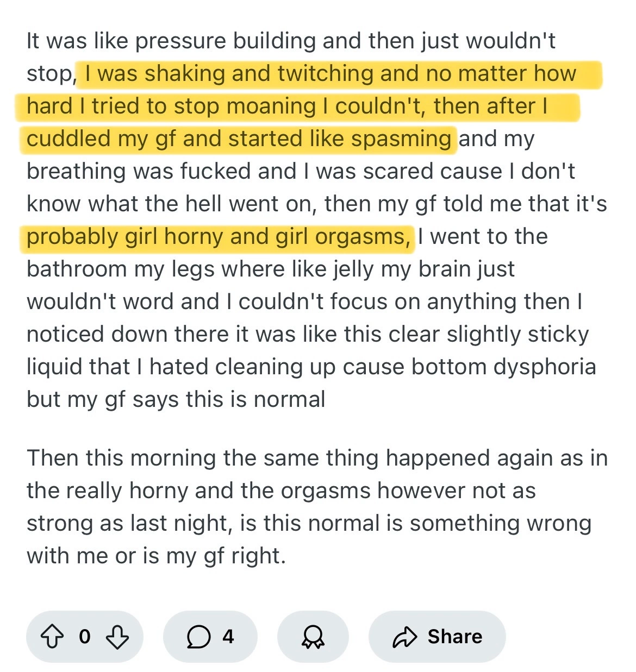Open the 4 comments count
The width and height of the screenshot is (636, 672).
click(x=228, y=636)
